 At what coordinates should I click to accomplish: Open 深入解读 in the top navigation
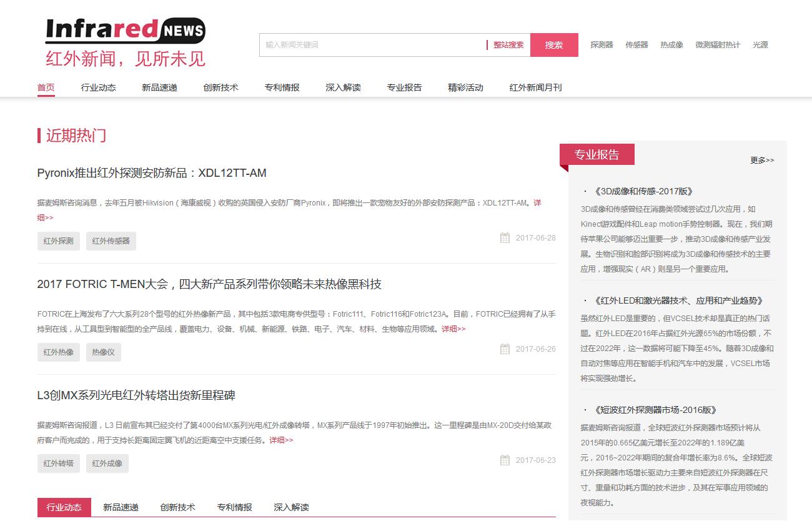tap(343, 87)
